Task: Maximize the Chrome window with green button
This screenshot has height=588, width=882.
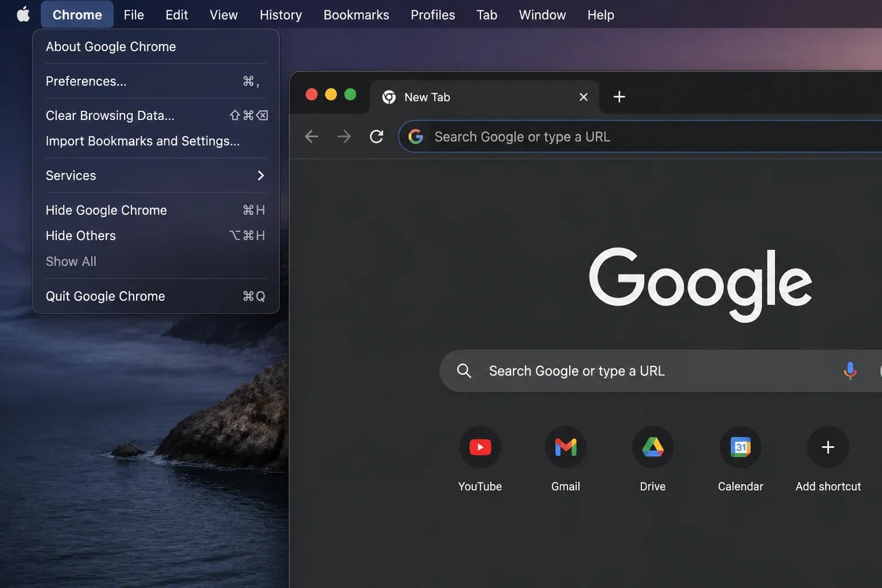Action: coord(350,94)
